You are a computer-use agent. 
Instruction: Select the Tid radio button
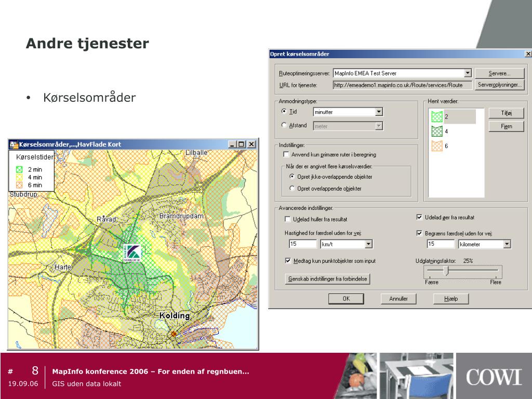(x=284, y=111)
